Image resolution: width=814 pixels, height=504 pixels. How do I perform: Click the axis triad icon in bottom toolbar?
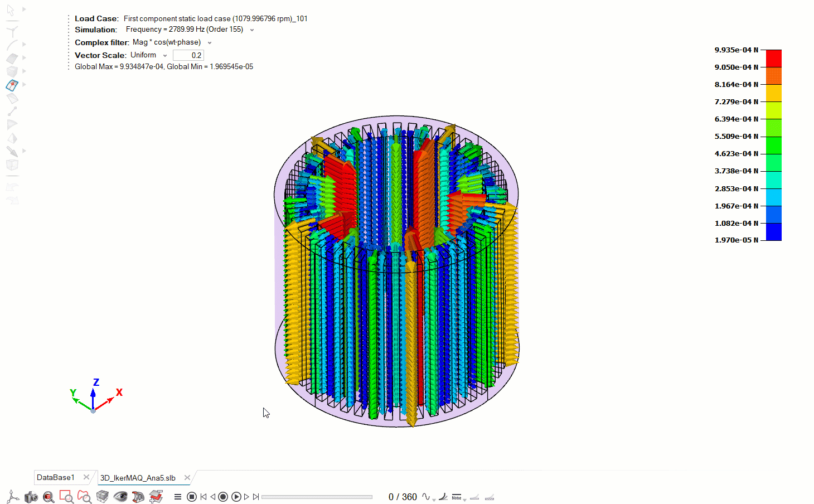pos(13,497)
